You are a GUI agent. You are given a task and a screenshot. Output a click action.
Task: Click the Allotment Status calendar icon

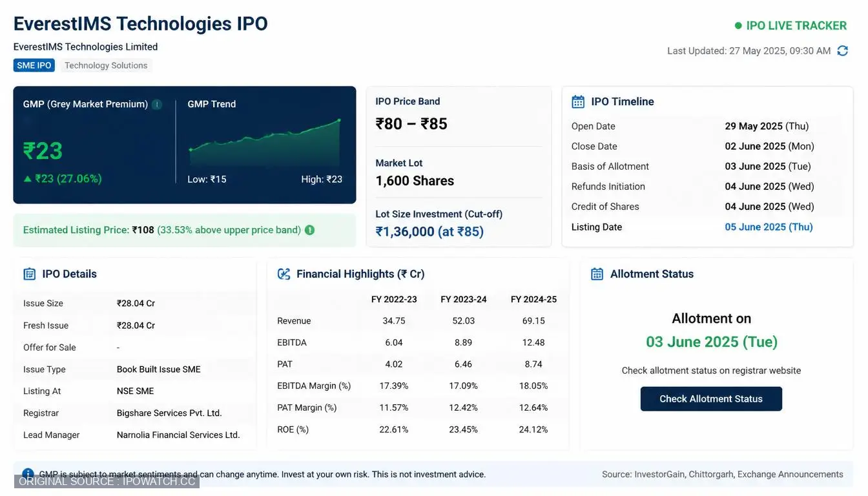tap(597, 274)
